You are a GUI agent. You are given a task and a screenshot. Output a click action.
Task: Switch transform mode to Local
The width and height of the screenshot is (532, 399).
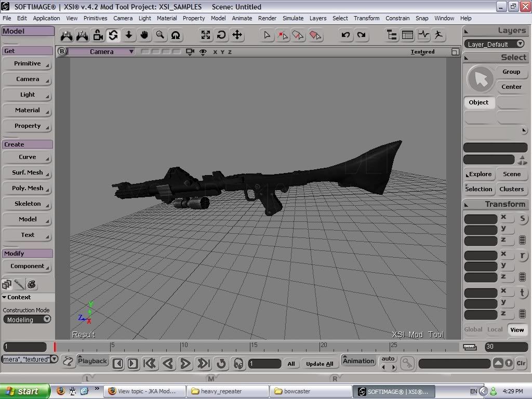click(495, 329)
